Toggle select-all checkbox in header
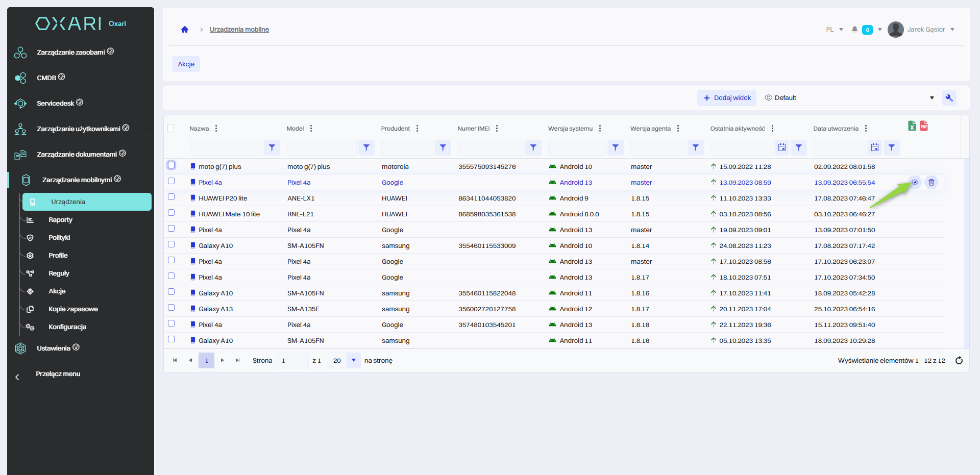The width and height of the screenshot is (980, 475). click(x=171, y=128)
